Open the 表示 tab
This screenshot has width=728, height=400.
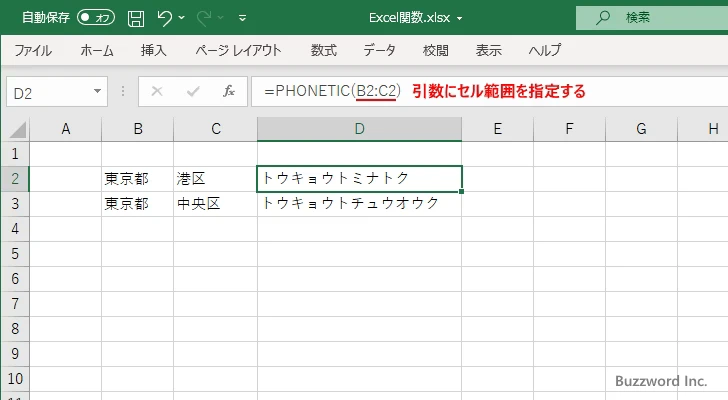488,50
